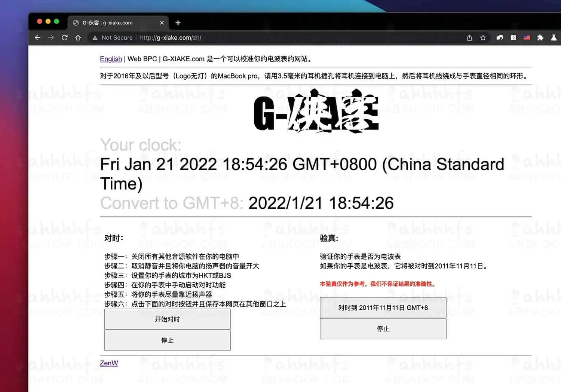Click the US flag extension icon
The height and width of the screenshot is (392, 561).
[527, 37]
